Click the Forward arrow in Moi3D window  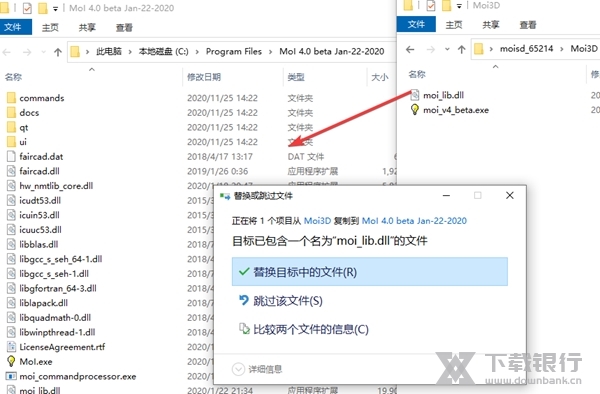point(430,49)
